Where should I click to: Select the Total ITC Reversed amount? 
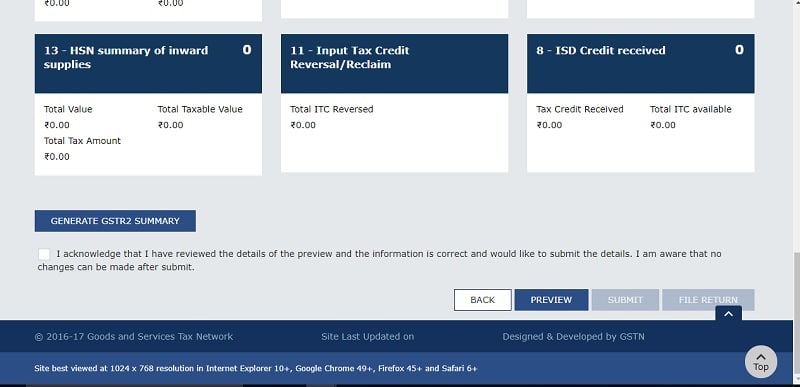(303, 125)
